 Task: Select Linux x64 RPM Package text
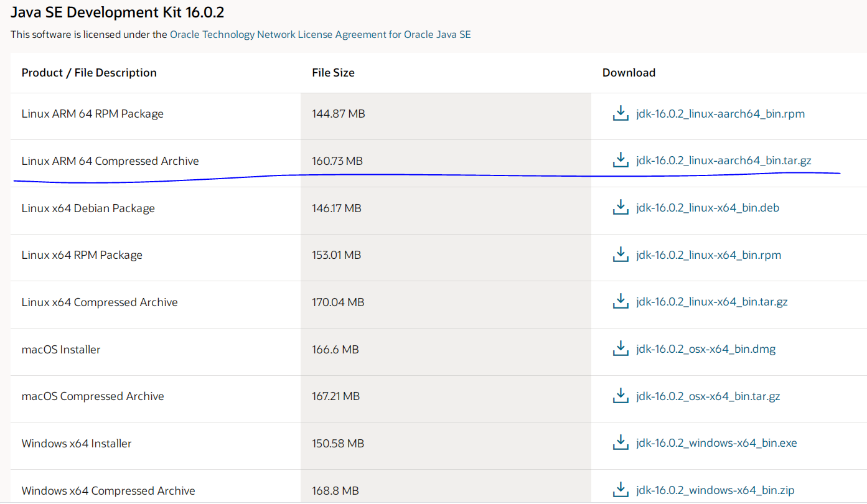pos(82,255)
